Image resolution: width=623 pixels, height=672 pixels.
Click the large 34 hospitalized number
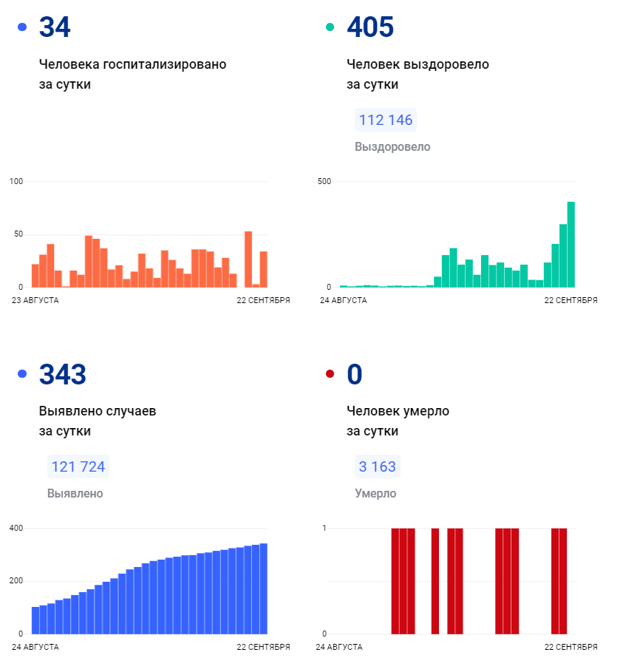point(55,27)
